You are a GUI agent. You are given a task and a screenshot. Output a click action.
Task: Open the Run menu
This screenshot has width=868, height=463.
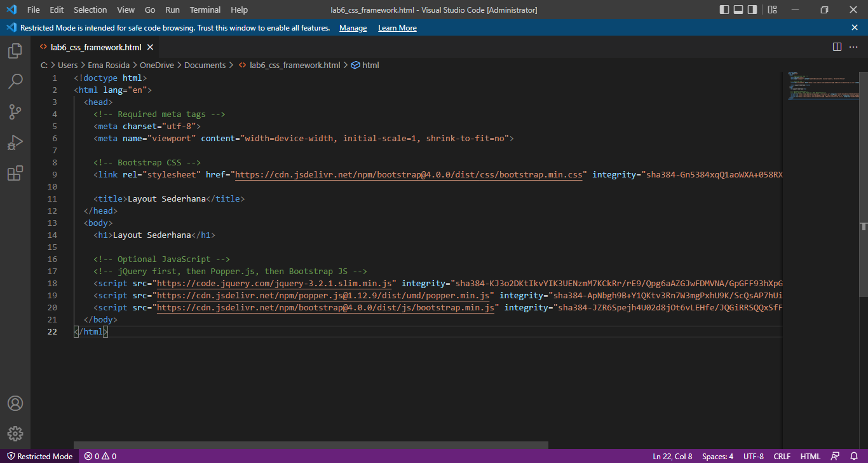click(172, 10)
